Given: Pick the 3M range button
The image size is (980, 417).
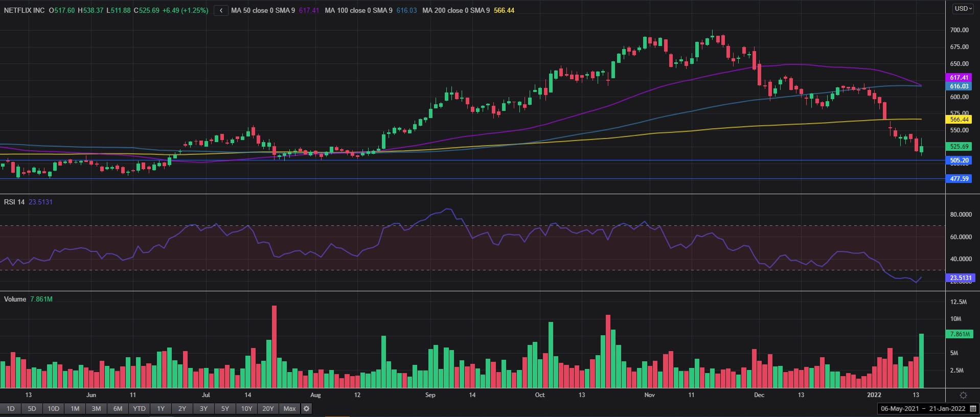Looking at the screenshot, I should click(96, 408).
